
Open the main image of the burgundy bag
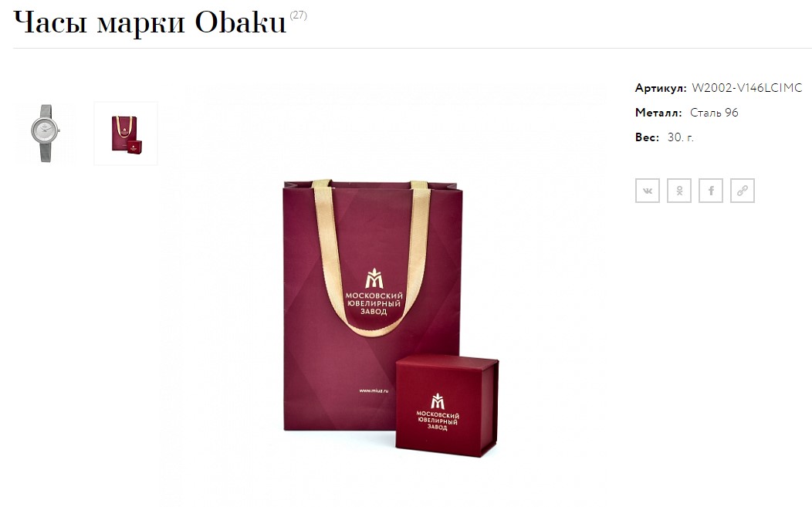coord(383,290)
